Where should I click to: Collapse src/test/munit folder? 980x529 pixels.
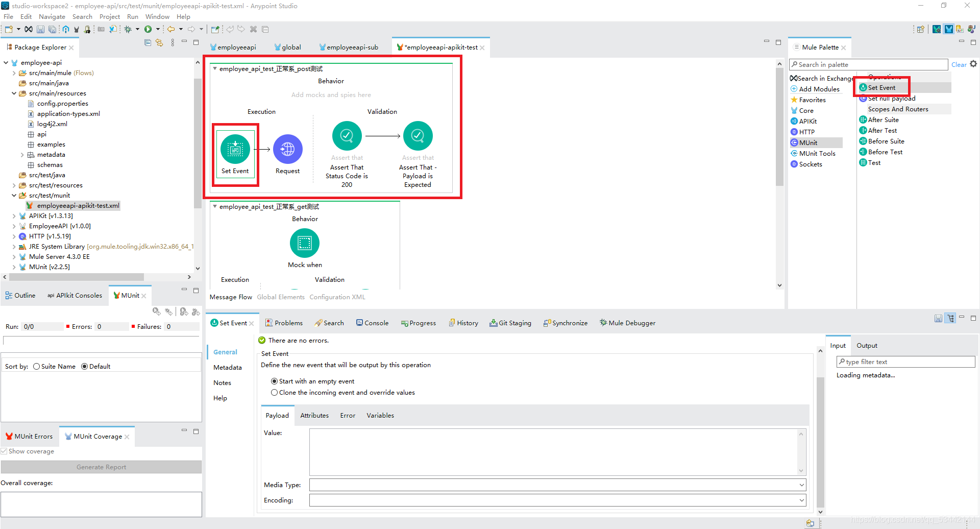[14, 195]
